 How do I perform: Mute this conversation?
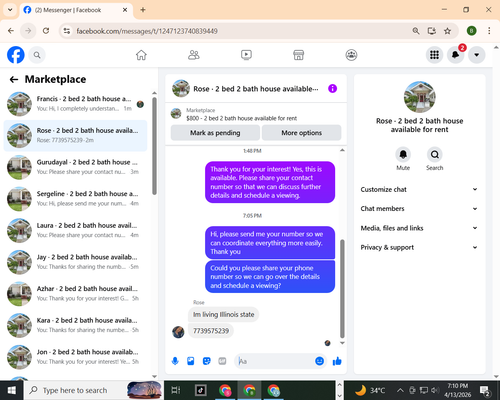click(403, 155)
